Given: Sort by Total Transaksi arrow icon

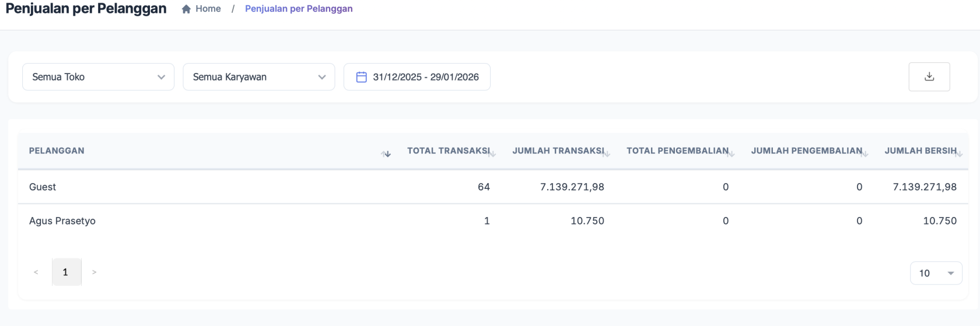Looking at the screenshot, I should point(492,154).
